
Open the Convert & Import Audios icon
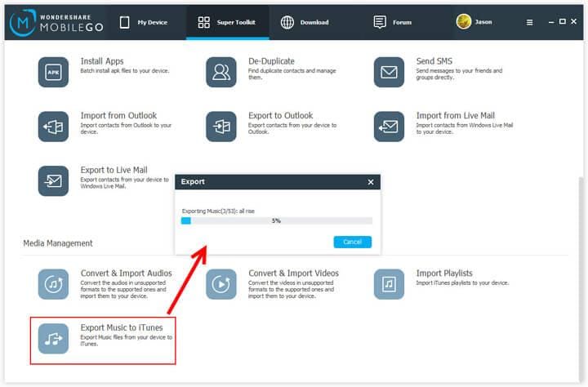53,284
